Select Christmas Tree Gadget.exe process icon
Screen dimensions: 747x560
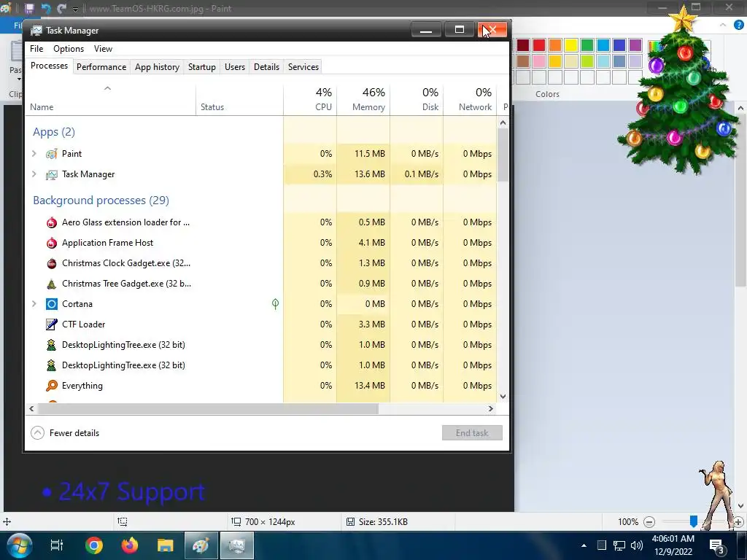52,284
